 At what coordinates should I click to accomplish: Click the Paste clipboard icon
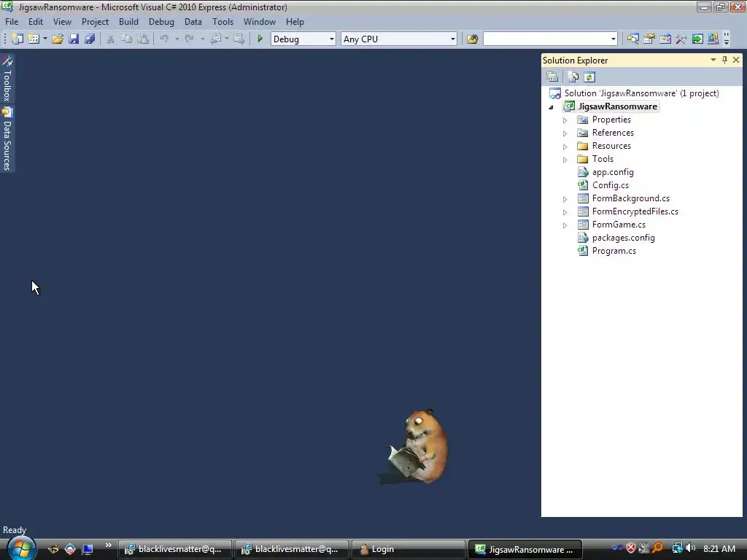point(143,39)
